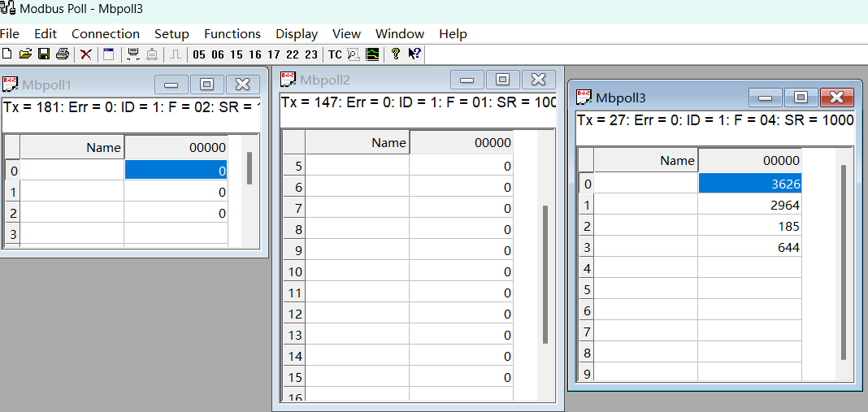Click the Mbpoll2 vertical scrollbar thumb
This screenshot has height=412, width=868.
pyautogui.click(x=545, y=275)
